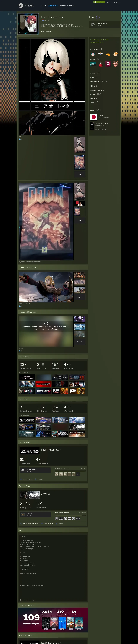Open the COMMUNITY menu
Screen dimensions: 138x644
point(53,6)
